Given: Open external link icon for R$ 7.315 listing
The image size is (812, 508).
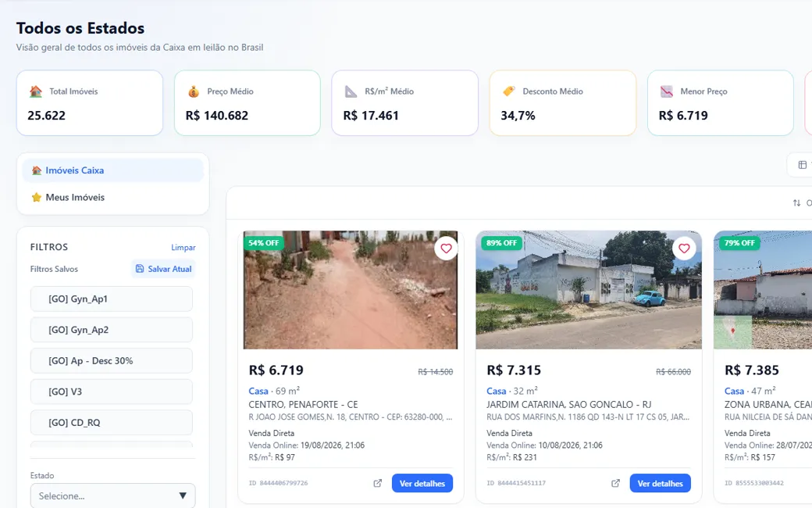Looking at the screenshot, I should pyautogui.click(x=615, y=483).
